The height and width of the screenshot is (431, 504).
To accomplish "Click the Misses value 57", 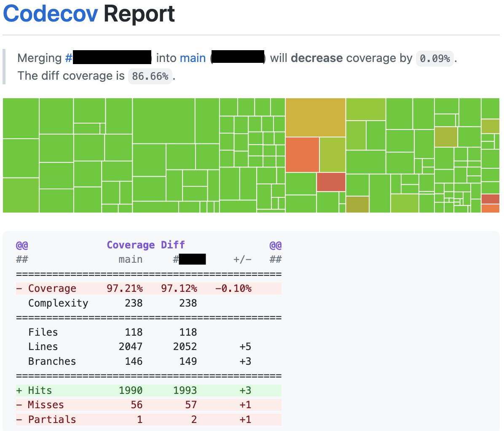I will 191,404.
